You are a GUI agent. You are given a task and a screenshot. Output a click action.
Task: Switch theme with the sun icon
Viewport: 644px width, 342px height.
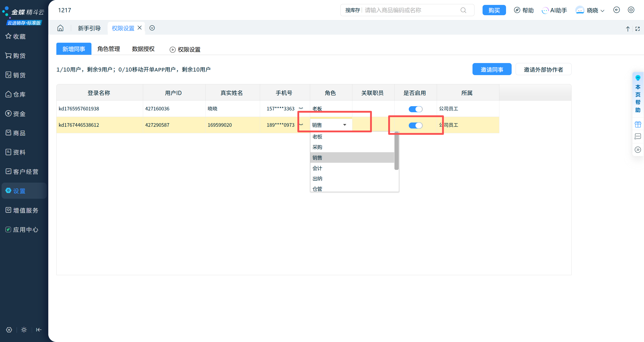(x=24, y=330)
